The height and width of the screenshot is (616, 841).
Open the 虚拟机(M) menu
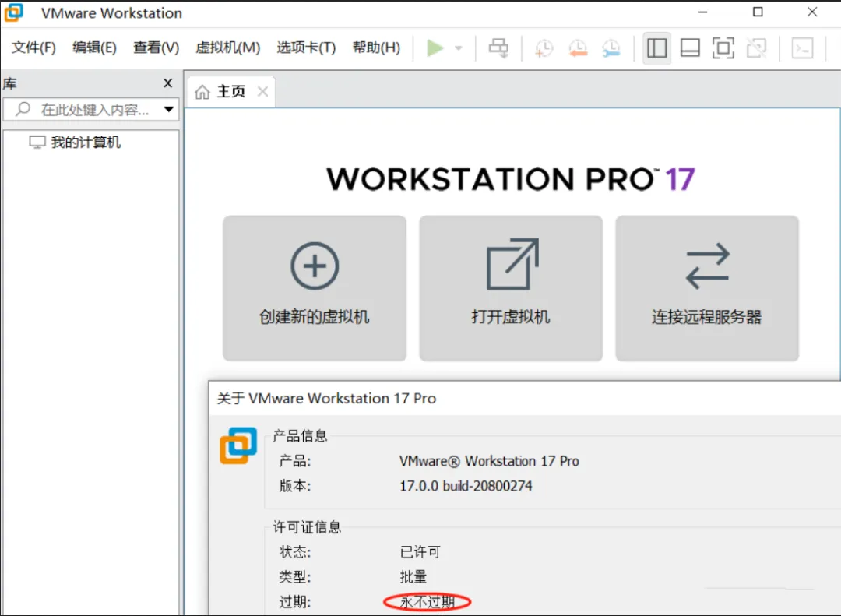click(x=228, y=48)
